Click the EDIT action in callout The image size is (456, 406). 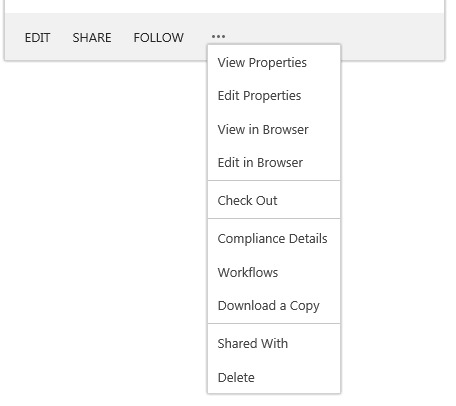pyautogui.click(x=37, y=38)
